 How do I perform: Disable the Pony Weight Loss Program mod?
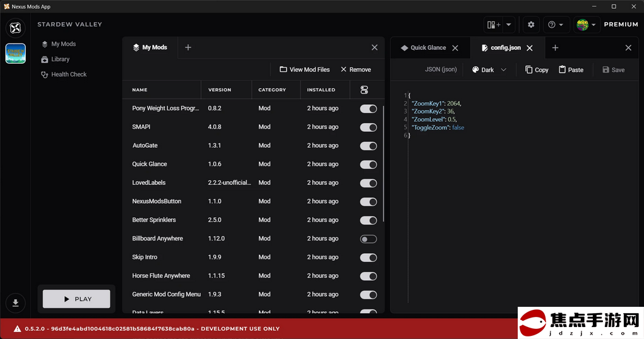coord(369,109)
